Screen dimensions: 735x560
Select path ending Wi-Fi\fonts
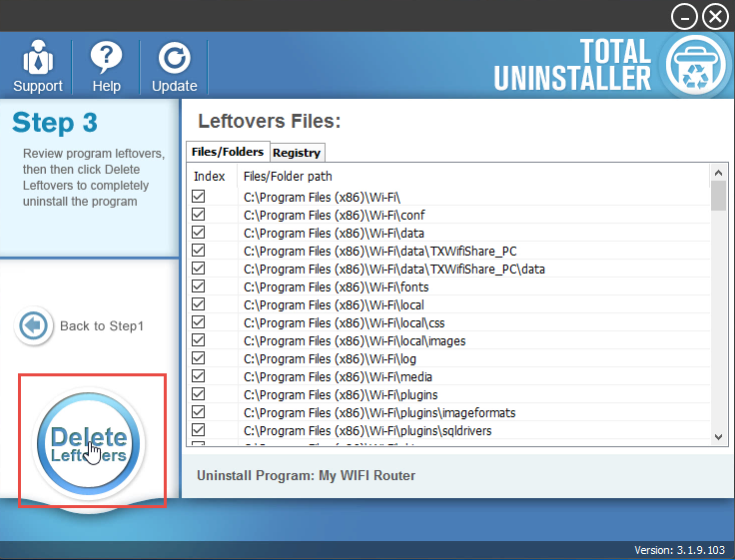tap(337, 286)
